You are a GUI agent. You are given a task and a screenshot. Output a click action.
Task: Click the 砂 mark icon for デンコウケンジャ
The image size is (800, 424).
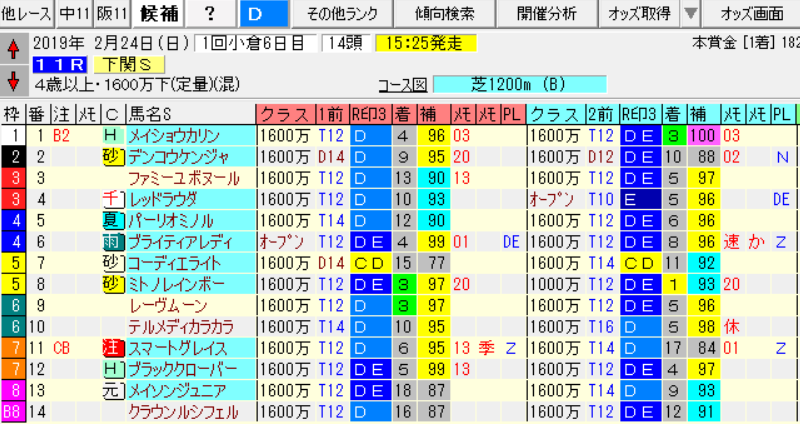pos(113,157)
